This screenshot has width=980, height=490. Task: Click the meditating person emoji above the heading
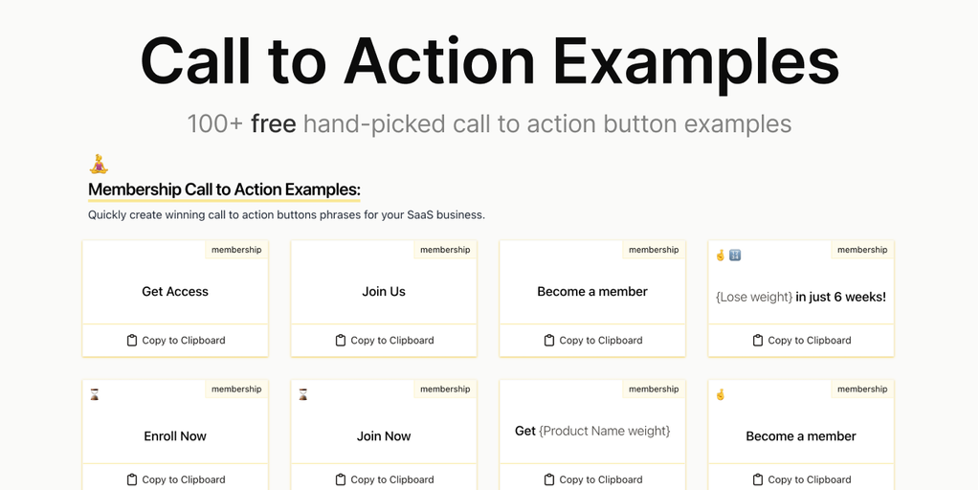(x=99, y=165)
